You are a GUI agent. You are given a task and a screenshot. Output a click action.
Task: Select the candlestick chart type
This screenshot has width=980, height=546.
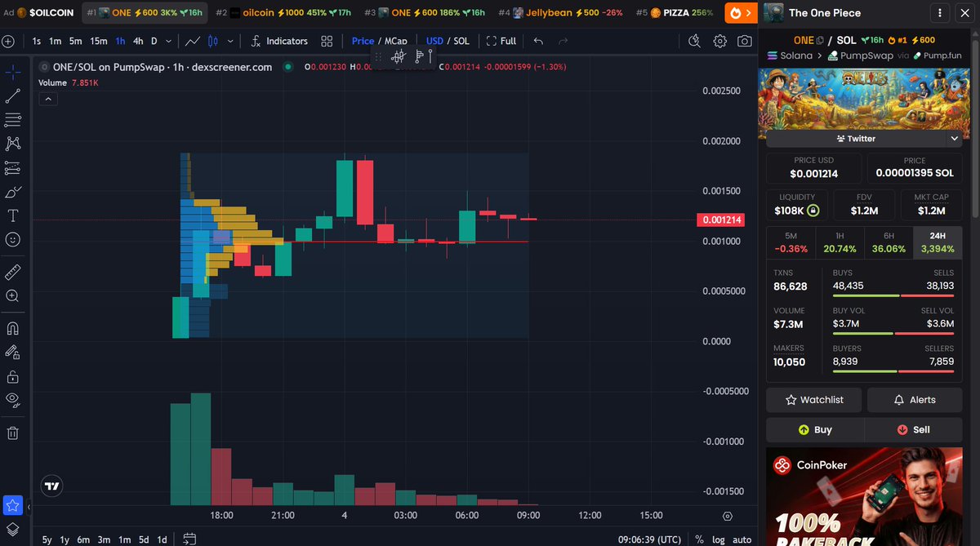point(214,41)
